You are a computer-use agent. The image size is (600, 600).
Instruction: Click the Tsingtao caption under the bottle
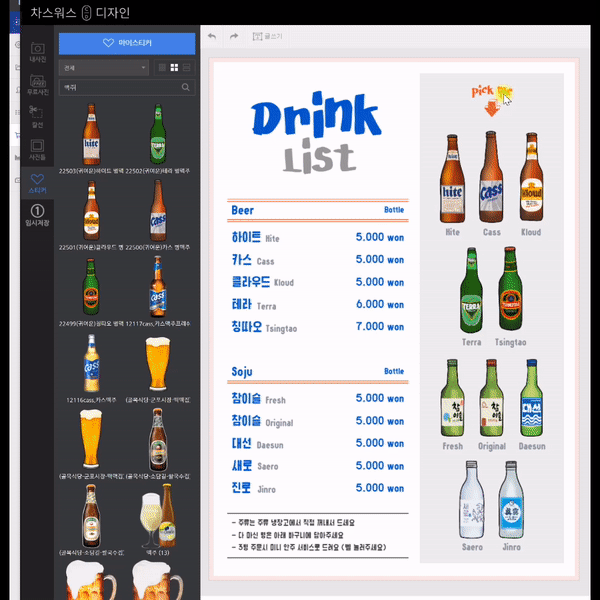[x=510, y=342]
